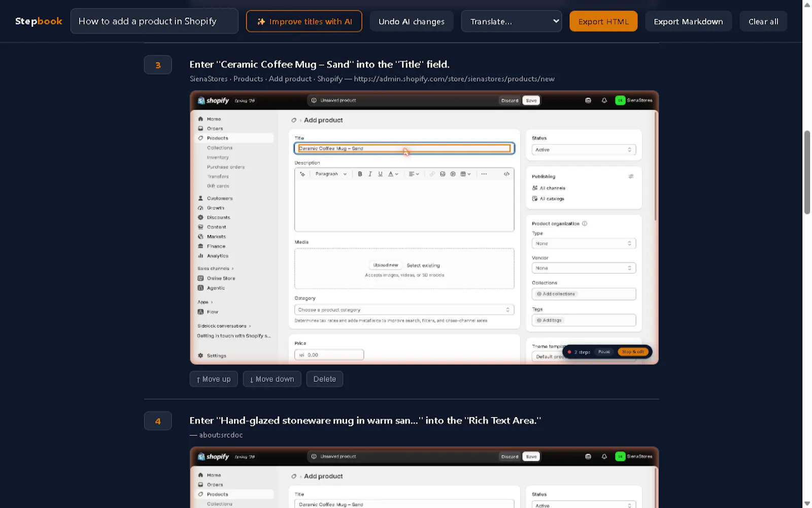Click Discard in step 3 screenshot top bar

(x=510, y=101)
